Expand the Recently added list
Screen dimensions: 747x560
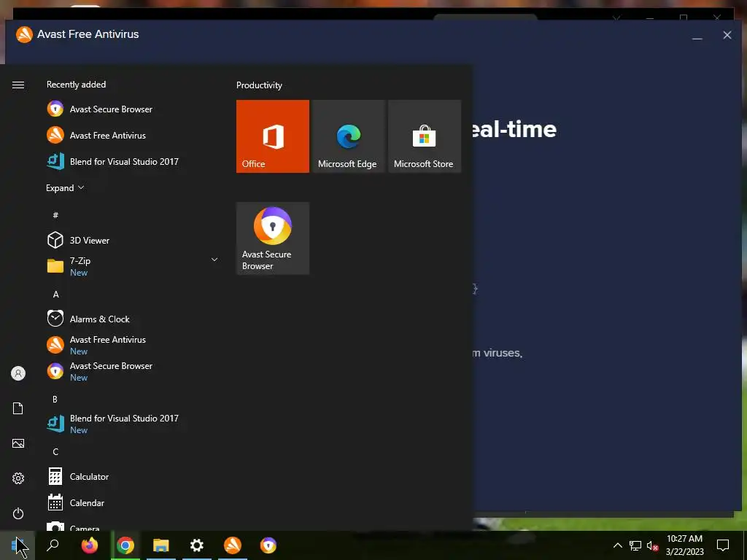tap(65, 187)
